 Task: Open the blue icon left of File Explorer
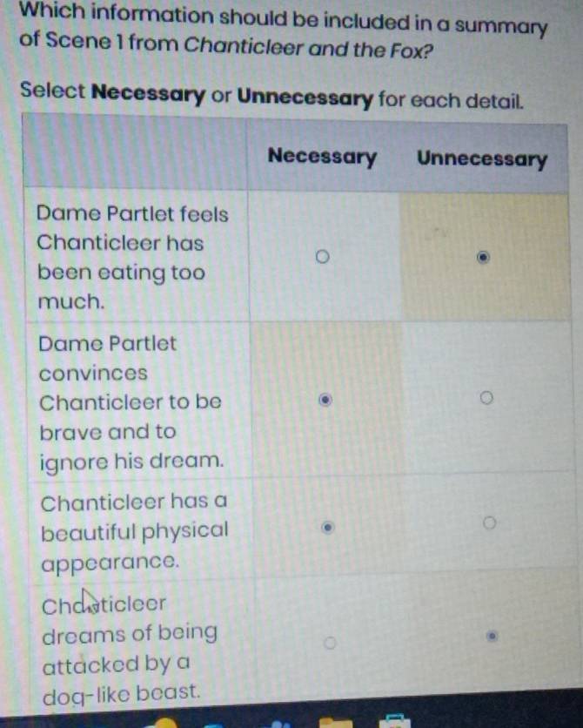pos(278,725)
